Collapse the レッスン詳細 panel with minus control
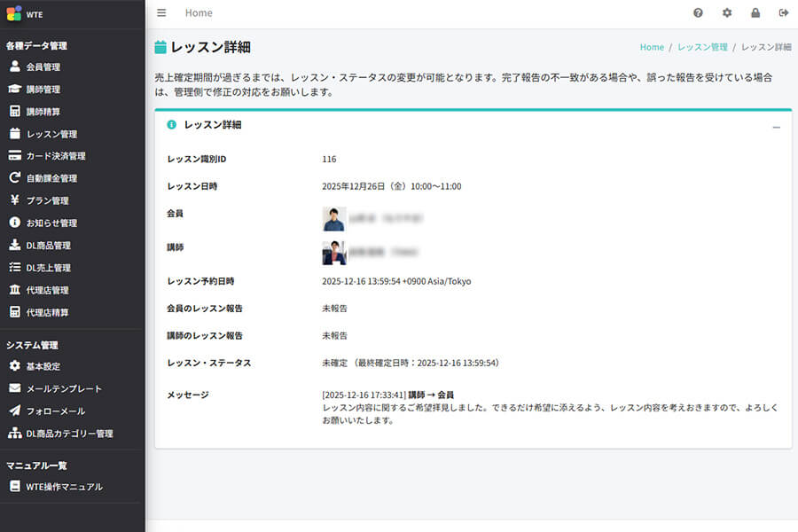798x532 pixels. coord(777,125)
